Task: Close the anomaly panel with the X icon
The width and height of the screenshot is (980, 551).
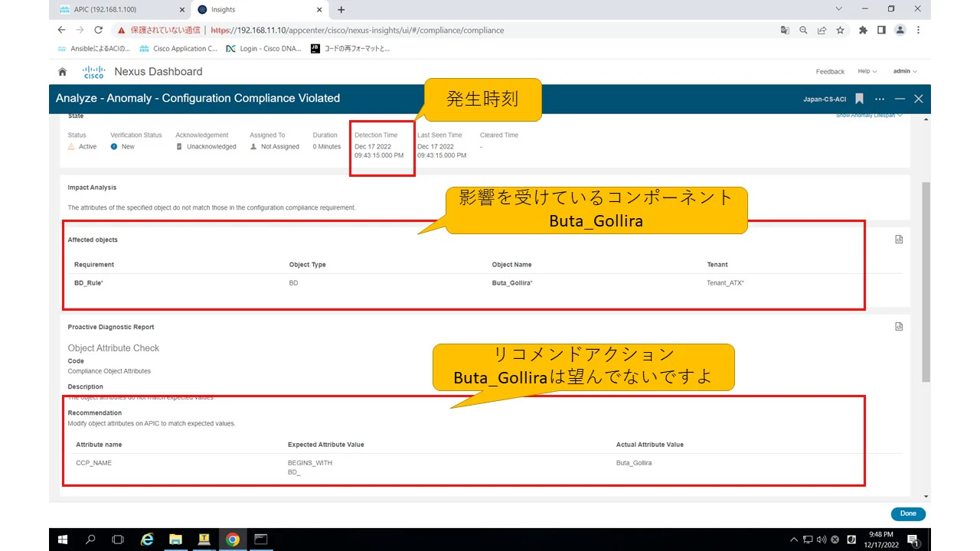Action: click(919, 99)
